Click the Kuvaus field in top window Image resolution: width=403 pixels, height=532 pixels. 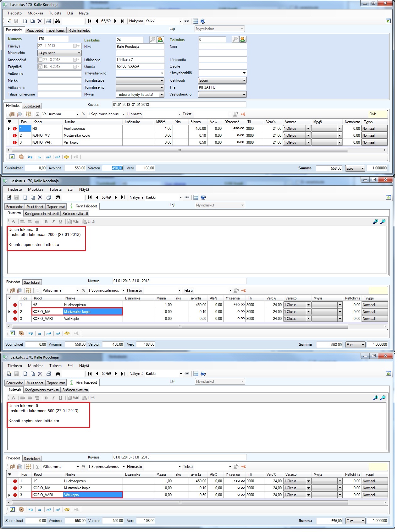179,105
